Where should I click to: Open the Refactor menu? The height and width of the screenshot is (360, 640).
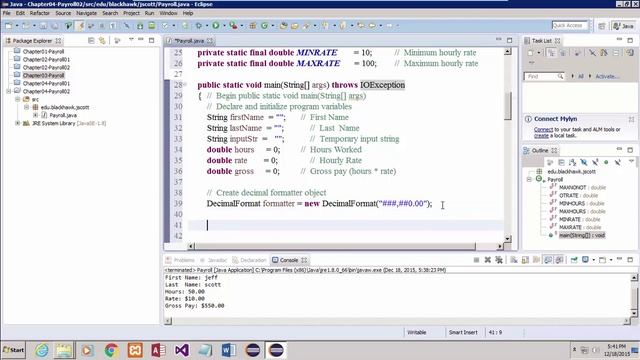coord(40,13)
